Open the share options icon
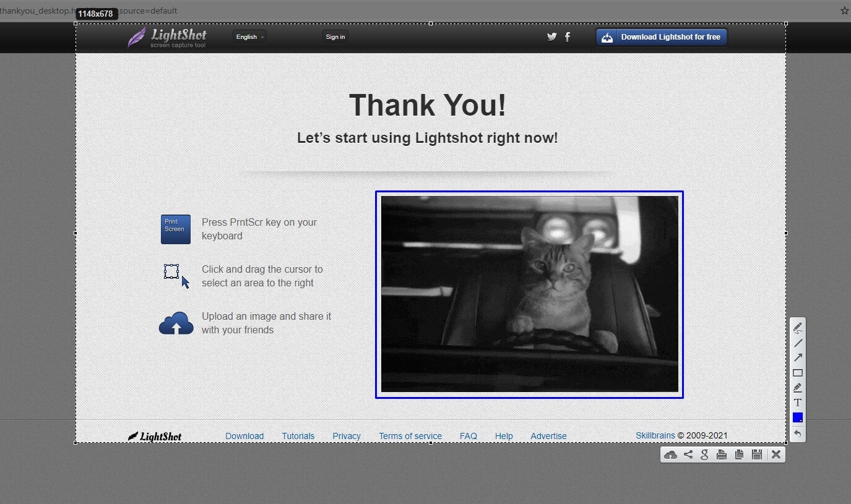 (x=688, y=455)
